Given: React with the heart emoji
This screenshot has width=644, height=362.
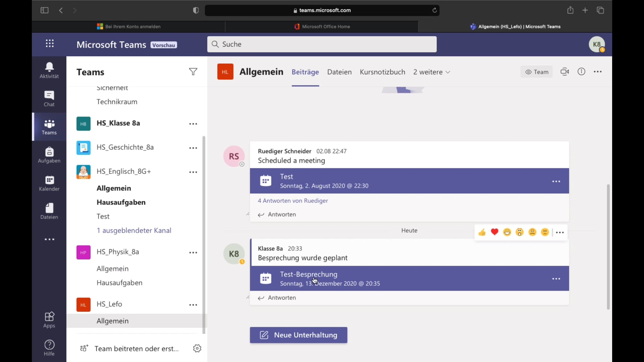Looking at the screenshot, I should (x=494, y=232).
